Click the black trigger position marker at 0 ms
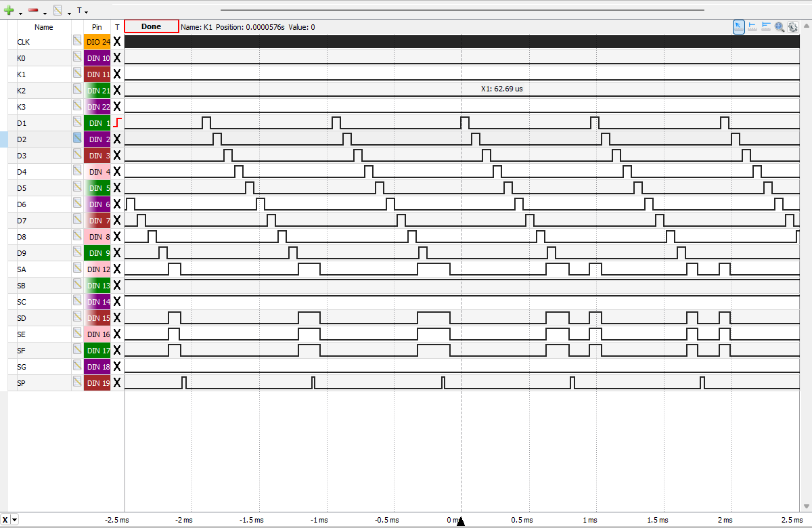The height and width of the screenshot is (528, 812). [x=461, y=521]
